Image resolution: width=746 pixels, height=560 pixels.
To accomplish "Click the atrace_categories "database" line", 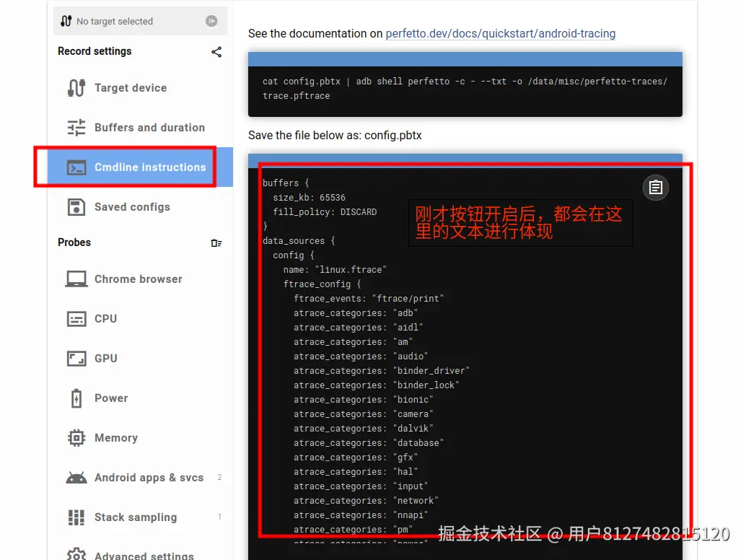I will tap(369, 443).
